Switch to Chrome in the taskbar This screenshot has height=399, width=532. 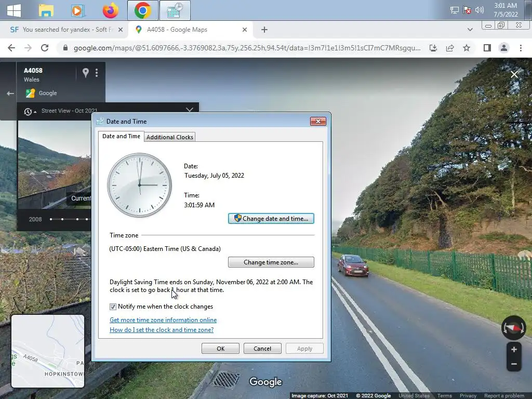click(142, 10)
